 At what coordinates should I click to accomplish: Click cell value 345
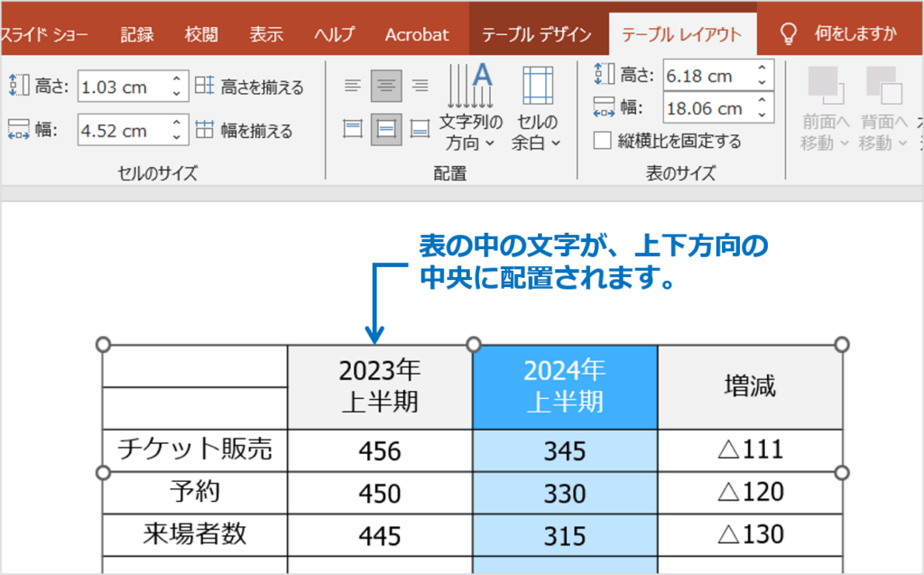point(565,451)
